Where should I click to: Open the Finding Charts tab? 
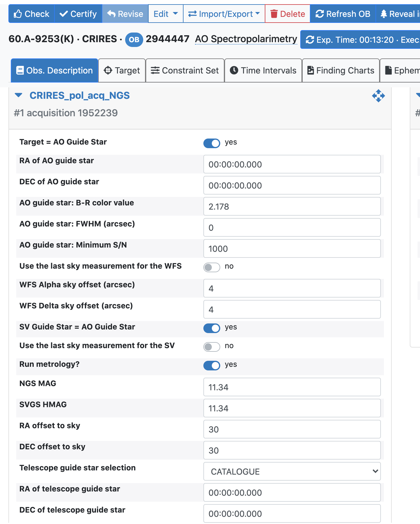(x=341, y=70)
